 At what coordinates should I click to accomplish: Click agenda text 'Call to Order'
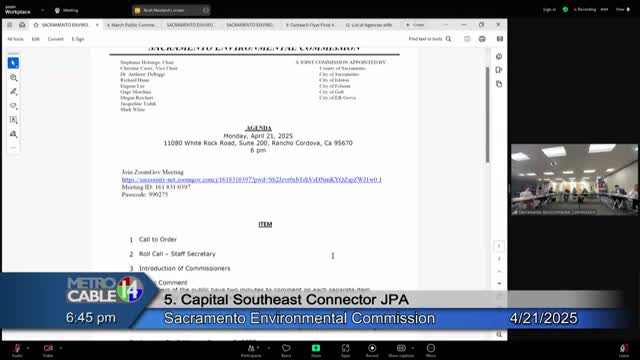(x=158, y=240)
